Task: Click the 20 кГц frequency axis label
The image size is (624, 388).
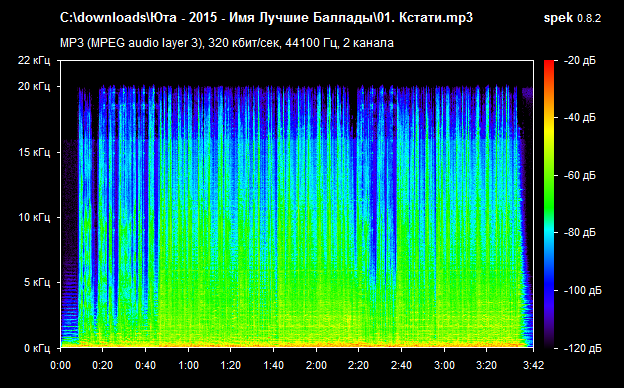Action: pyautogui.click(x=34, y=86)
